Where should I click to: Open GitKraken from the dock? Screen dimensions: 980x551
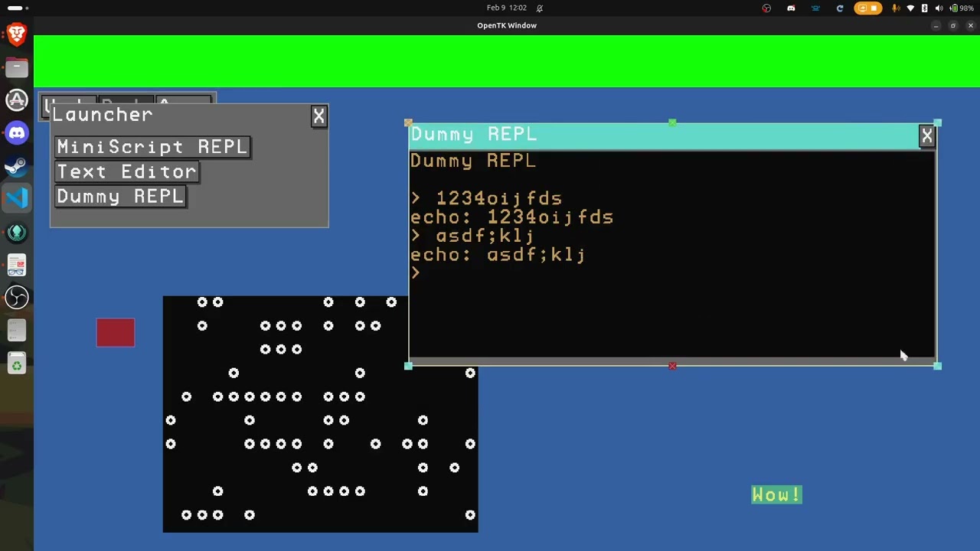coord(17,232)
